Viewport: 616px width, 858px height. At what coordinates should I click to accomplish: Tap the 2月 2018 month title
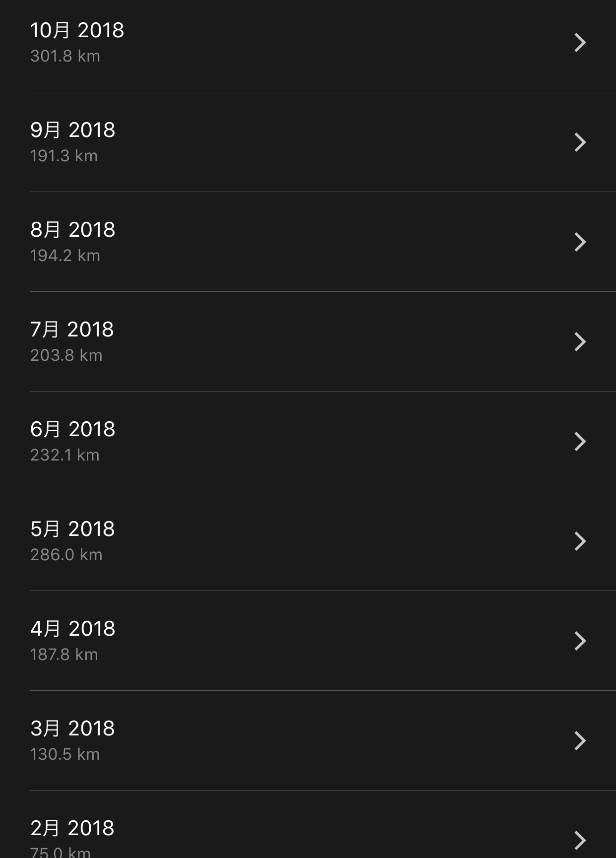coord(72,828)
